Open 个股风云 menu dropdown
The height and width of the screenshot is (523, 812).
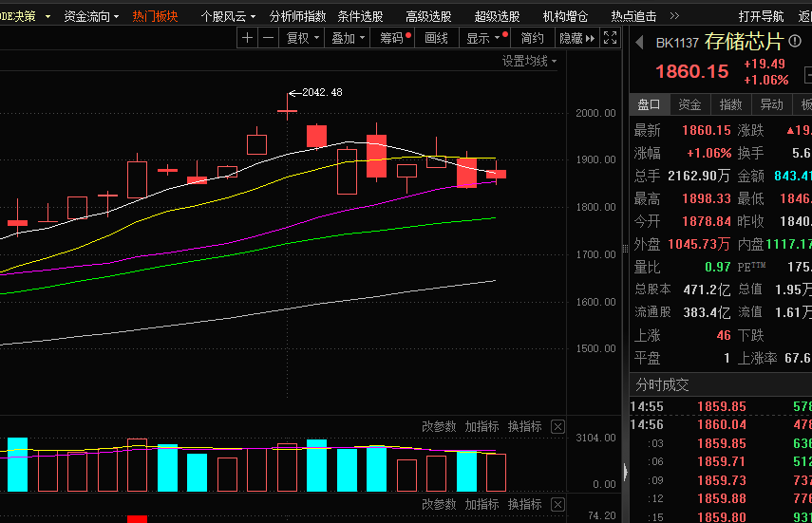(x=228, y=16)
